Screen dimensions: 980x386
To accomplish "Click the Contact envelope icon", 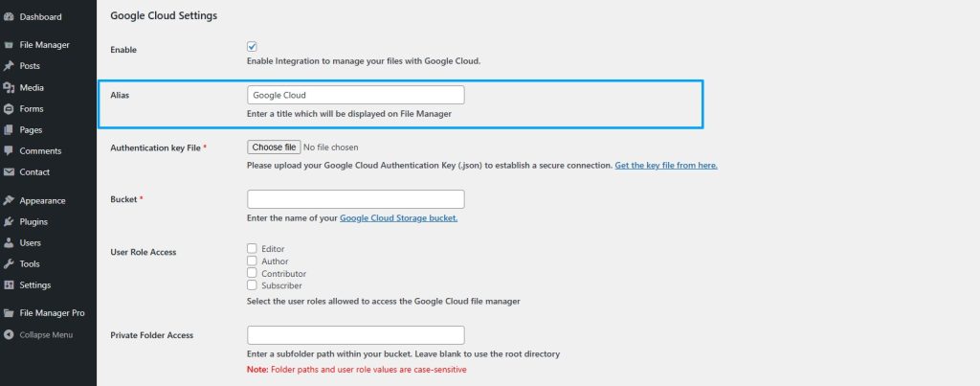I will pyautogui.click(x=9, y=172).
